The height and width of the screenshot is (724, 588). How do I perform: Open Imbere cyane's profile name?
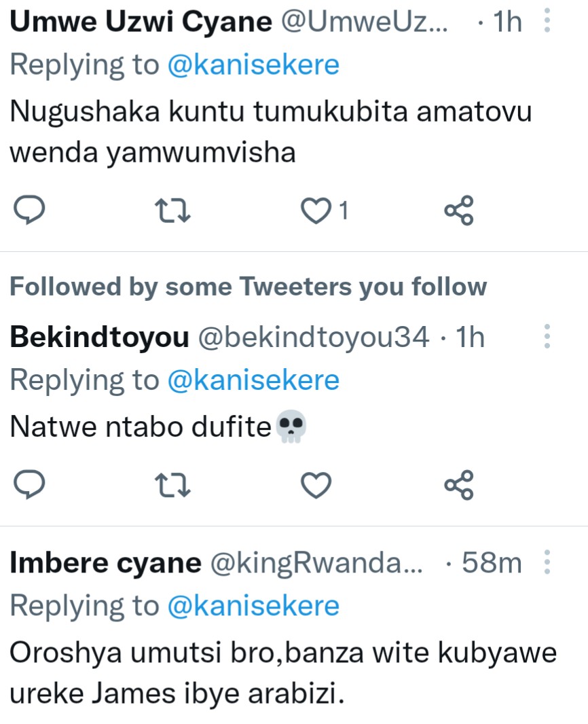tap(105, 563)
